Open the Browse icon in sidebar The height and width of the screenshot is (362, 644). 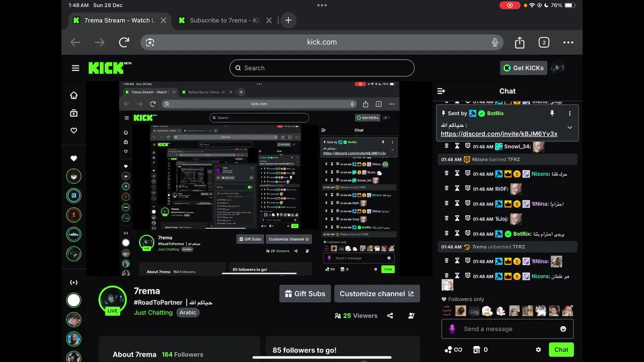74,113
